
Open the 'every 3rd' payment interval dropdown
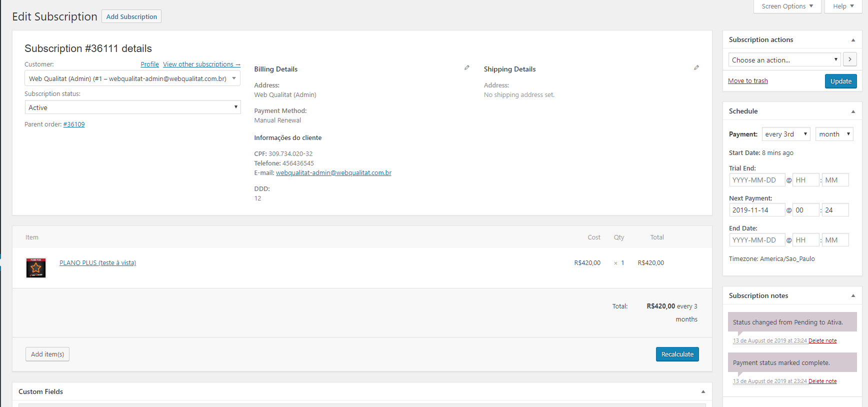click(785, 134)
